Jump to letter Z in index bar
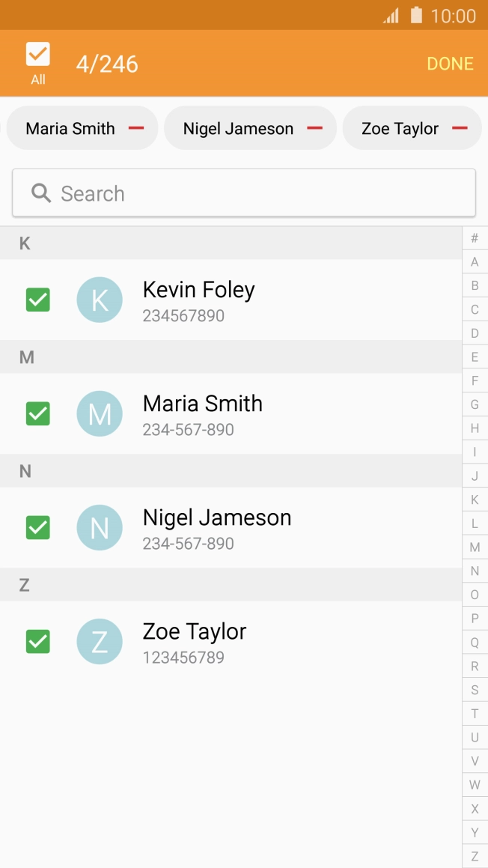Image resolution: width=488 pixels, height=868 pixels. tap(475, 857)
